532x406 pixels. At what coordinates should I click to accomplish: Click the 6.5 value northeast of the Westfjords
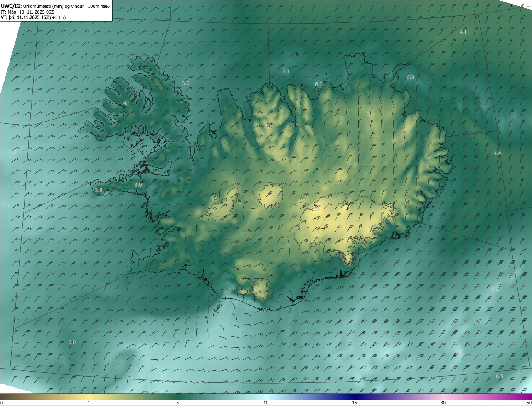(x=185, y=83)
